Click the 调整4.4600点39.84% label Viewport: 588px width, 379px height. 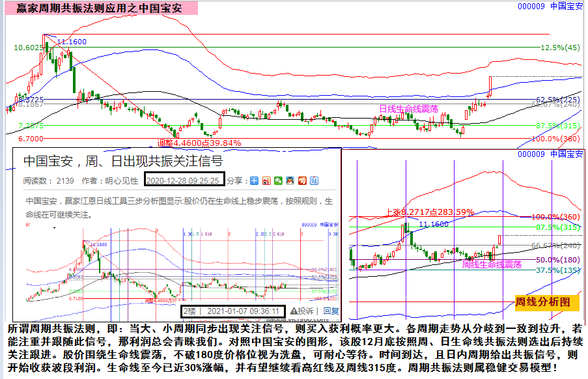(199, 143)
